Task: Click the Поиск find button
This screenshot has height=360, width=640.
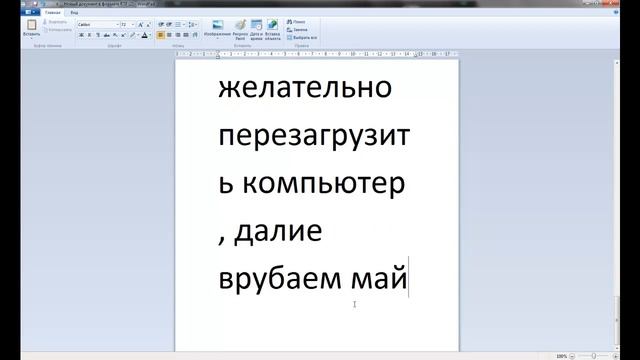Action: coord(296,22)
